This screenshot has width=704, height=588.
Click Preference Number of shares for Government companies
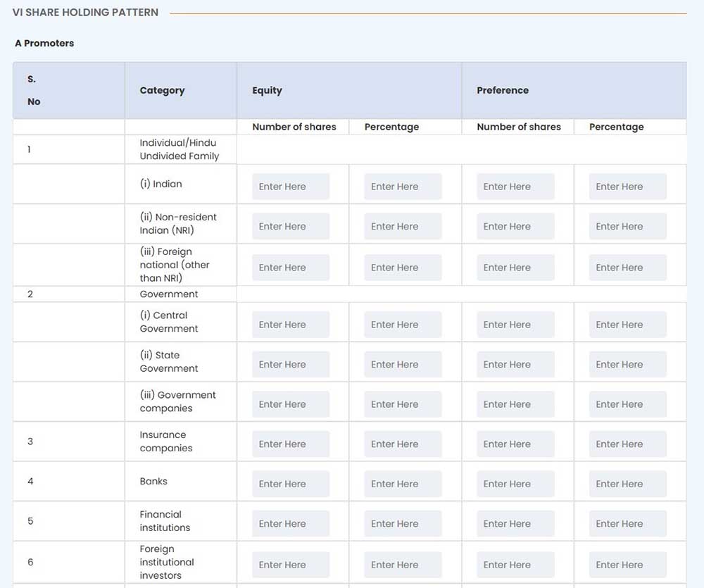pyautogui.click(x=515, y=404)
